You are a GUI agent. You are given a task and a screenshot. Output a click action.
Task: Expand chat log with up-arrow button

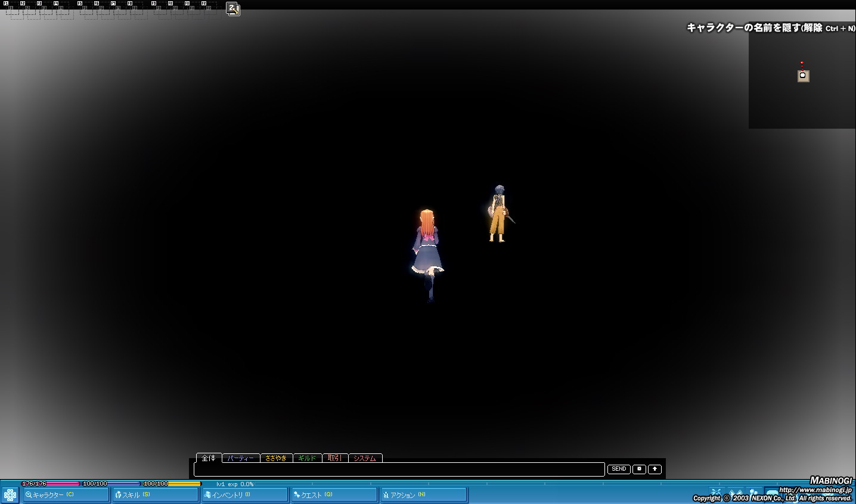(655, 469)
